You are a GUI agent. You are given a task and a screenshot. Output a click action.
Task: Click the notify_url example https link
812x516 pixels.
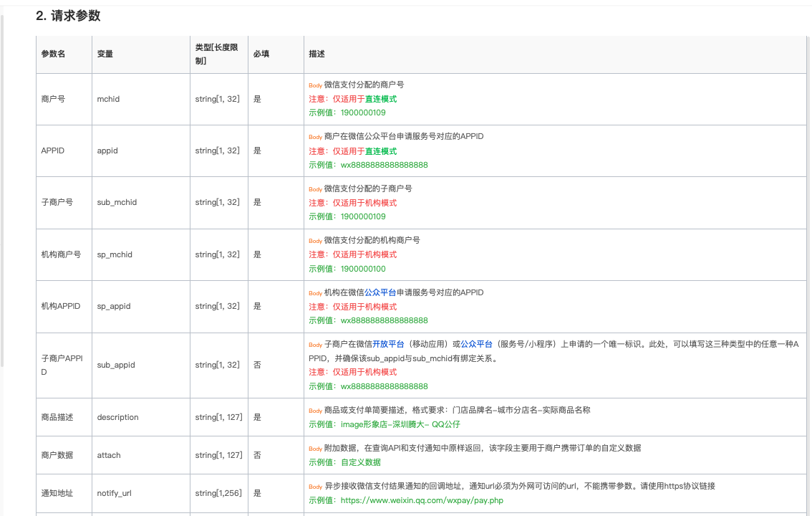click(422, 500)
